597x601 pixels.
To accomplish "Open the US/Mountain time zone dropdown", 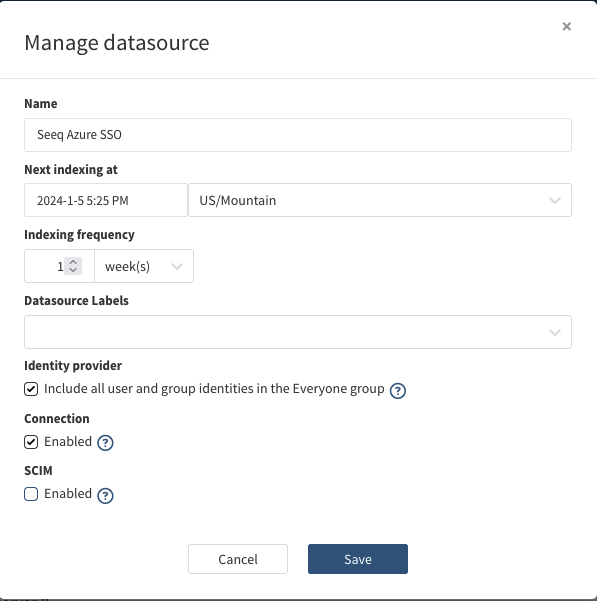I will pyautogui.click(x=380, y=200).
